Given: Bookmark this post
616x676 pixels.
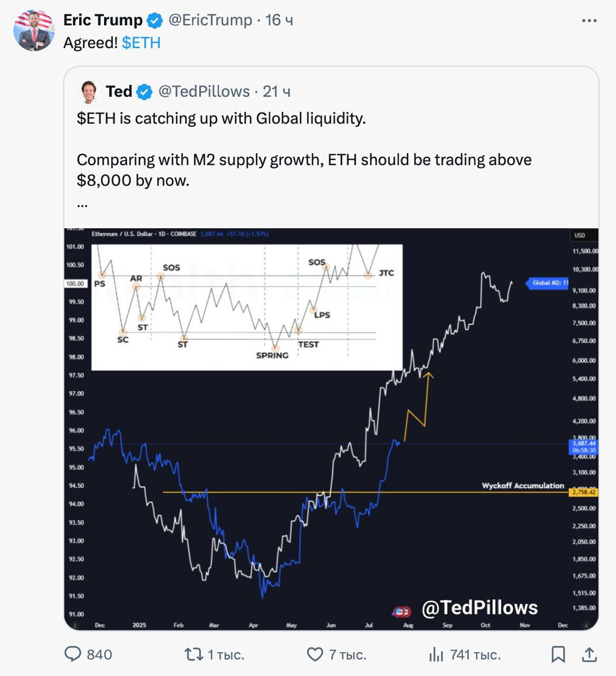Looking at the screenshot, I should tap(558, 654).
